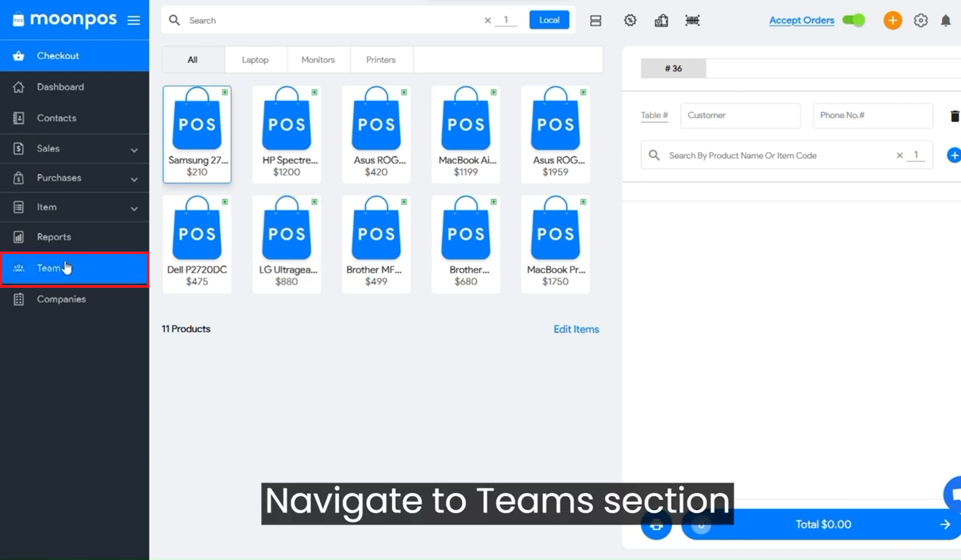Image resolution: width=961 pixels, height=560 pixels.
Task: Clear the cart product search X
Action: (x=900, y=156)
